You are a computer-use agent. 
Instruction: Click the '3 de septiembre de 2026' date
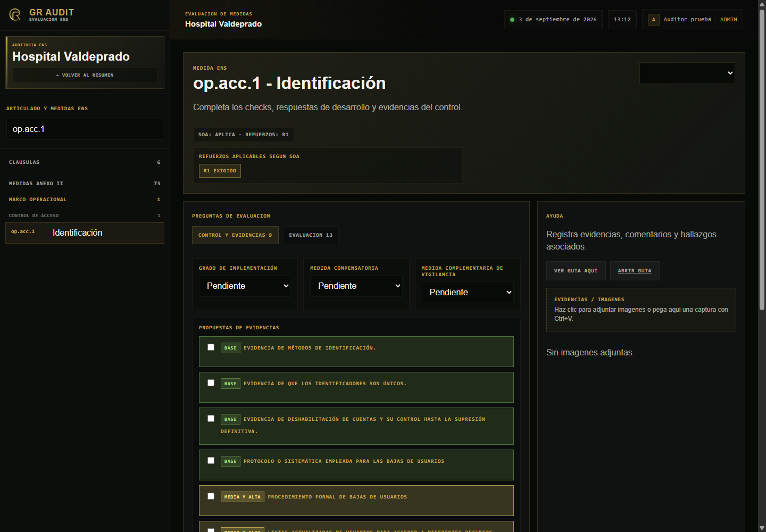[x=557, y=20]
